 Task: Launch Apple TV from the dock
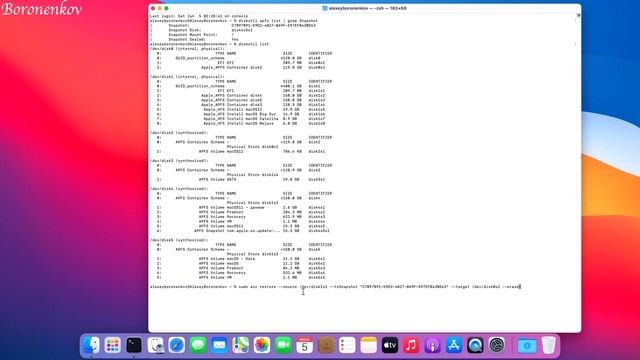pos(390,345)
